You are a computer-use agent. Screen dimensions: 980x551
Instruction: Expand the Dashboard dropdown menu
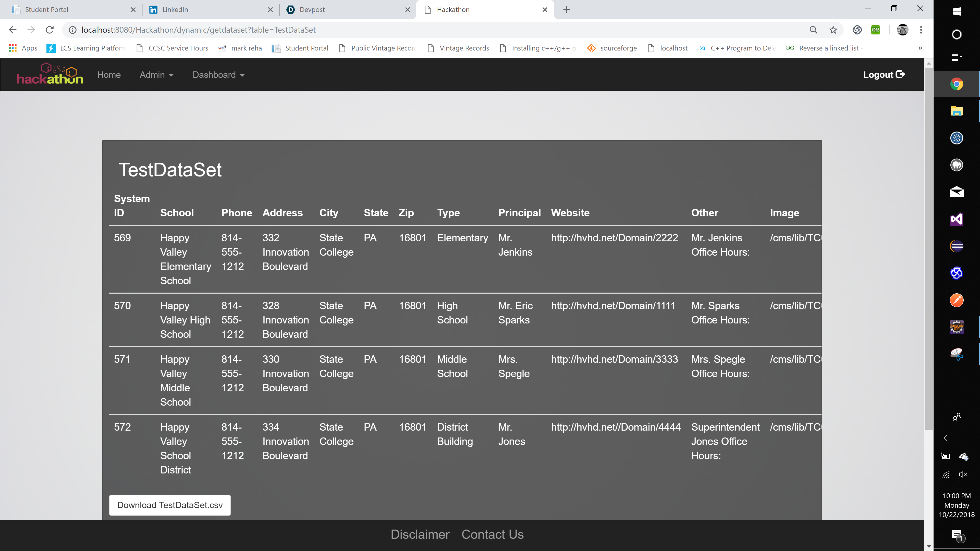(x=218, y=75)
